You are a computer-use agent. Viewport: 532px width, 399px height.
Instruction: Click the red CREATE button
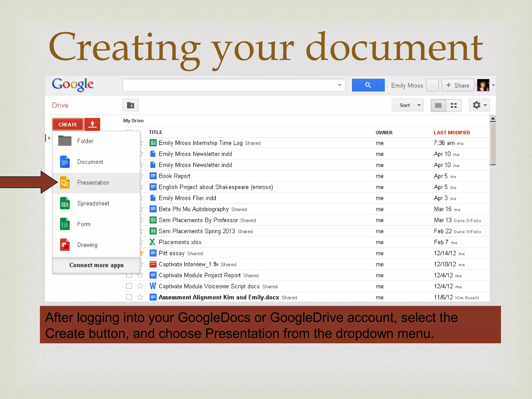click(x=68, y=124)
